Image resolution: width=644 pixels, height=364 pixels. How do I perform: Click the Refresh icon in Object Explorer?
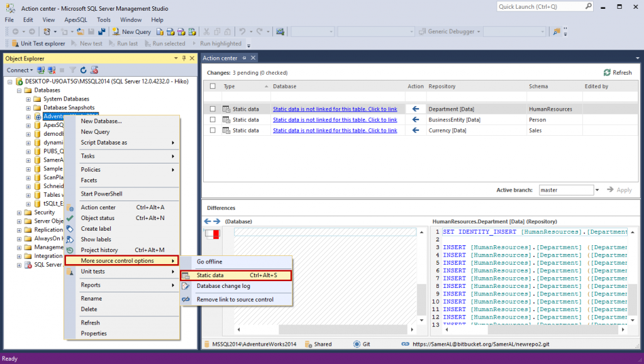[x=83, y=70]
